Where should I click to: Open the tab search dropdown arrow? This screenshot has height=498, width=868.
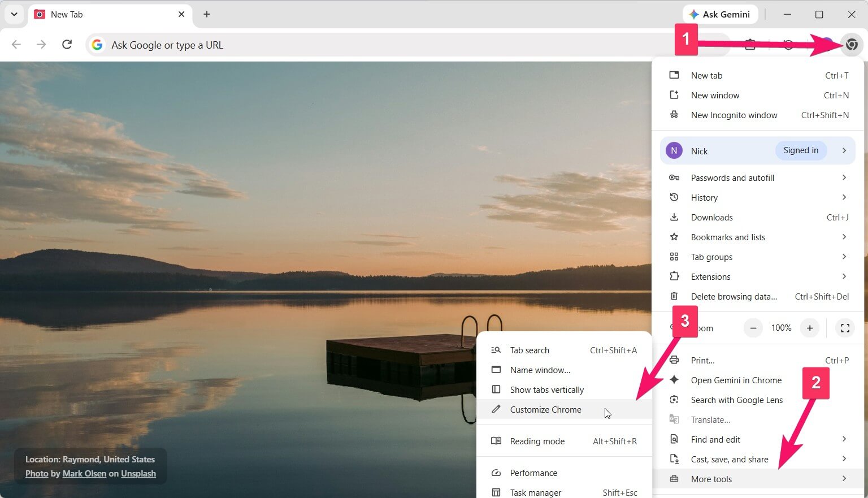pos(14,14)
